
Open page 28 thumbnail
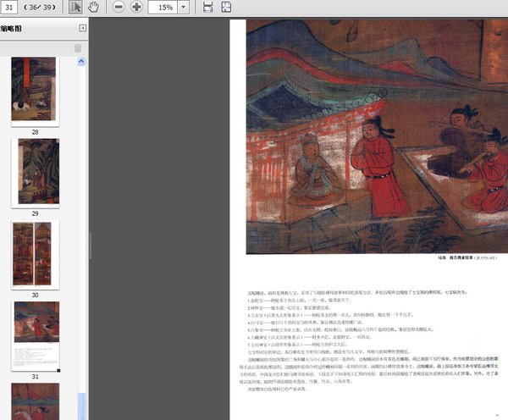(x=35, y=91)
